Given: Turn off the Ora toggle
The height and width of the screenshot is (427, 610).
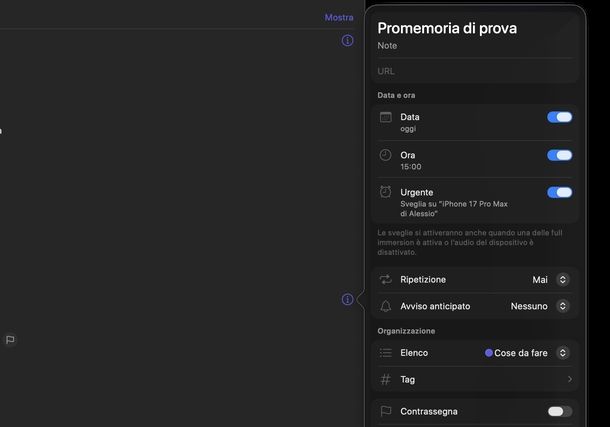Looking at the screenshot, I should click(559, 155).
